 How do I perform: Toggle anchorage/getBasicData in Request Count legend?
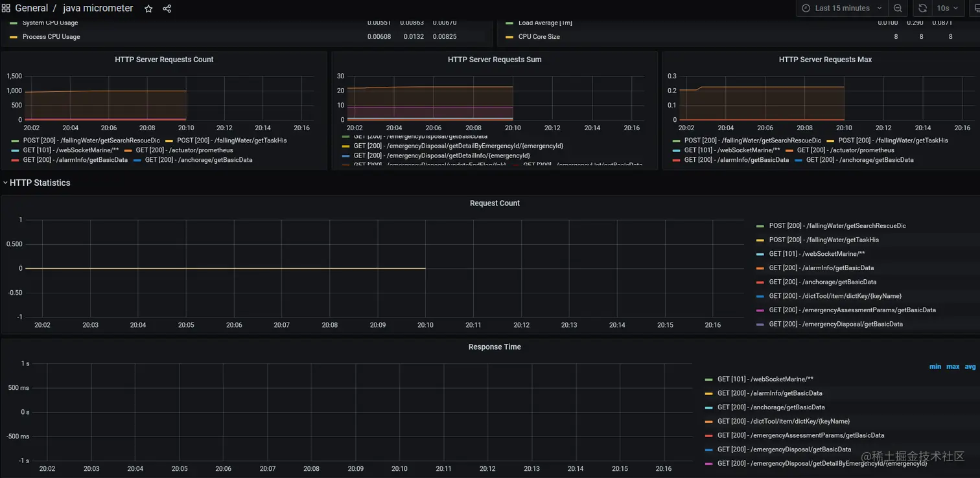coord(822,282)
